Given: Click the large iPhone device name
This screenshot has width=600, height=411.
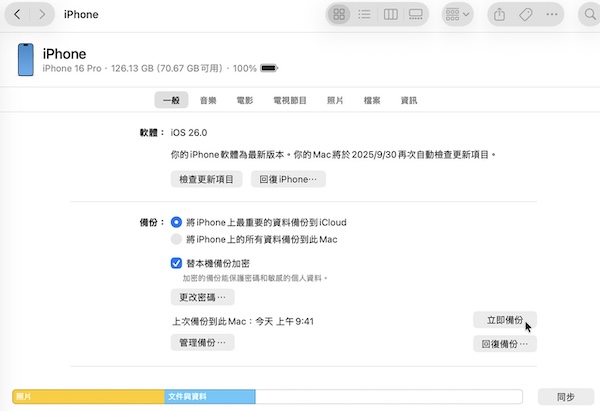Looking at the screenshot, I should pyautogui.click(x=64, y=54).
